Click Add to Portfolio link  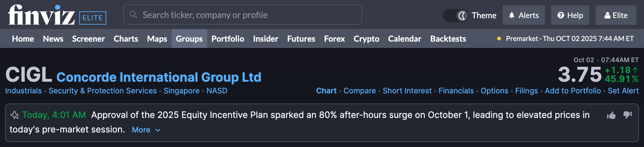pyautogui.click(x=573, y=91)
